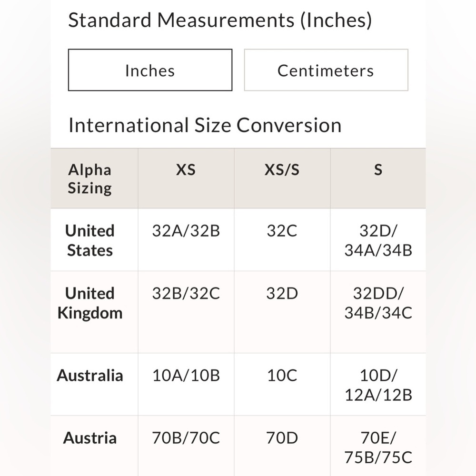Click the United States row label
The width and height of the screenshot is (476, 476).
pos(90,240)
